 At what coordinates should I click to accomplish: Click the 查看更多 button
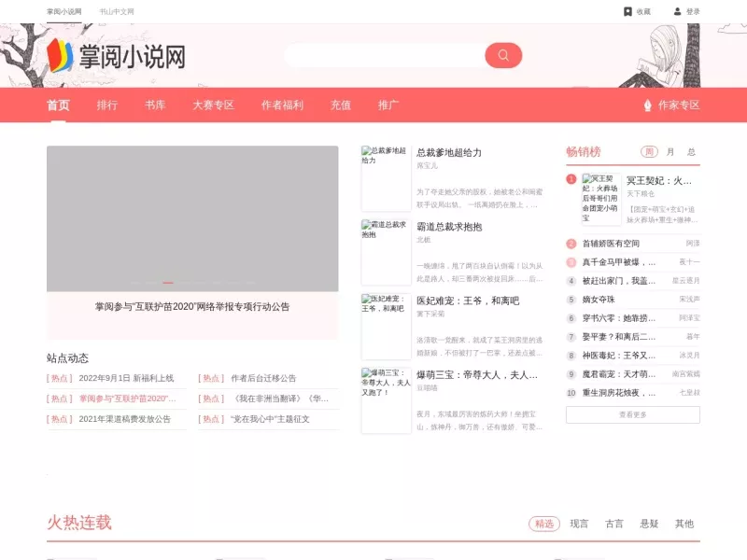click(633, 414)
